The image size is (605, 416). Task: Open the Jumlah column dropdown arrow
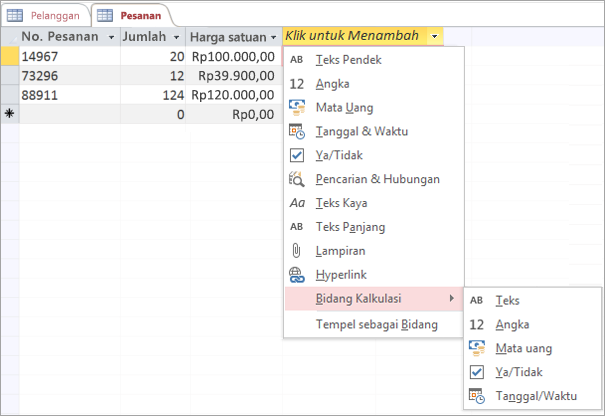(176, 37)
